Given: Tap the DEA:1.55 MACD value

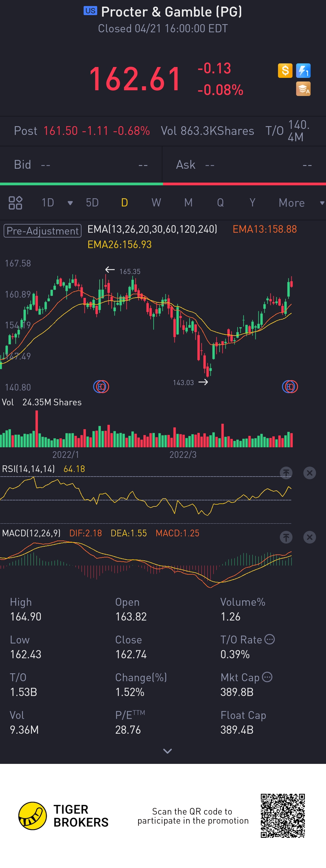Looking at the screenshot, I should 129,533.
